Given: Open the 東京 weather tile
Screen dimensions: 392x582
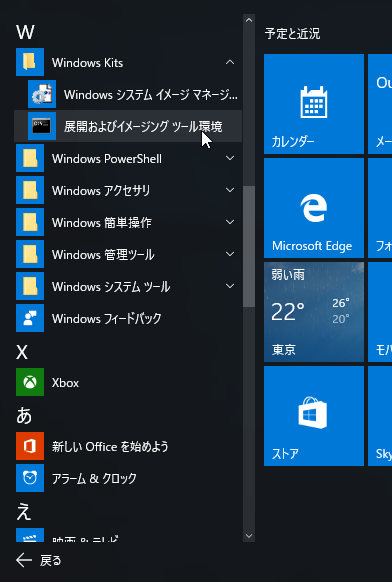Looking at the screenshot, I should pos(314,312).
